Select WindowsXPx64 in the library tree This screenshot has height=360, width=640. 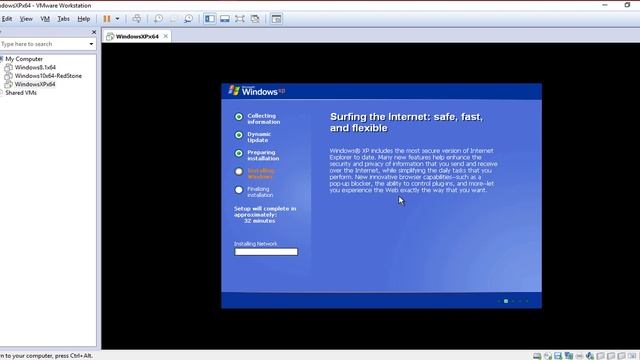click(x=35, y=84)
